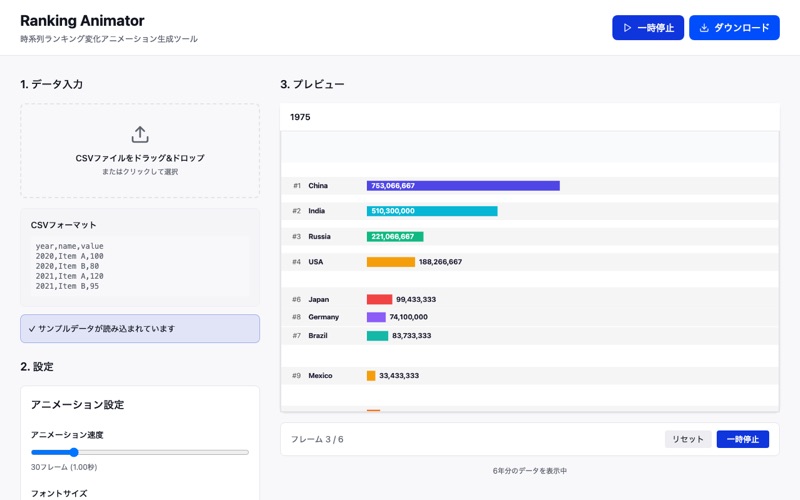
Task: Click the 2020,Item B,80 example line
Action: point(67,266)
